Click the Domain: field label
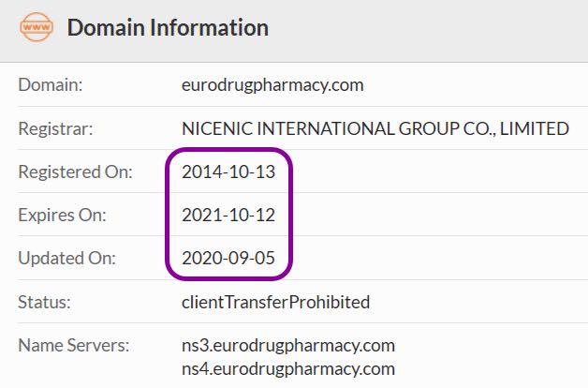The image size is (588, 388). click(x=51, y=84)
